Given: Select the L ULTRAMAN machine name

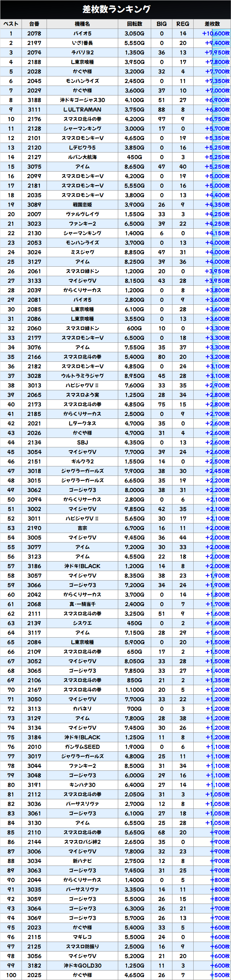Looking at the screenshot, I should point(82,110).
